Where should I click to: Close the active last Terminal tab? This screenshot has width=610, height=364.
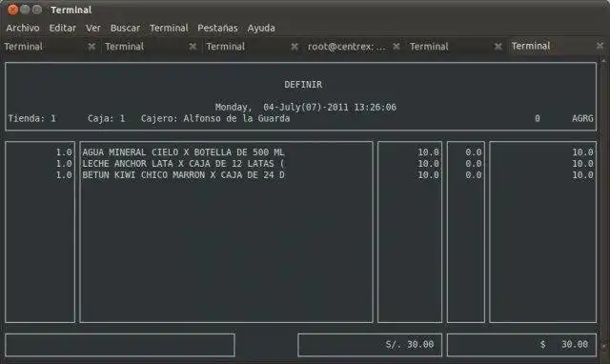600,46
